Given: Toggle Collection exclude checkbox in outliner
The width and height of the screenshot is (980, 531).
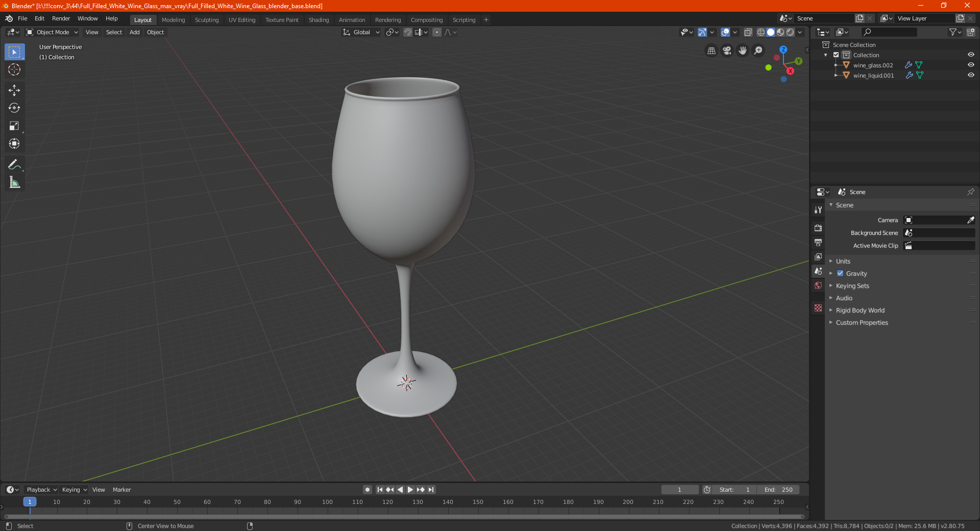Looking at the screenshot, I should click(x=836, y=55).
